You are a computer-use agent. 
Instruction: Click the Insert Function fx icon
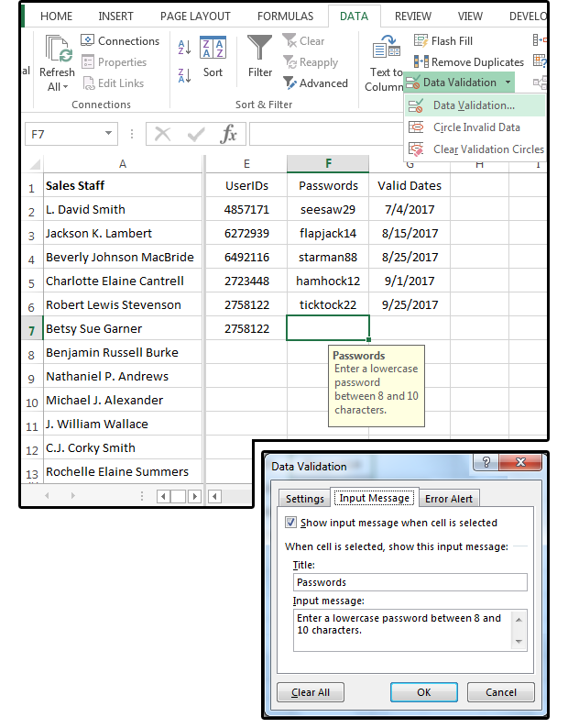pos(228,135)
